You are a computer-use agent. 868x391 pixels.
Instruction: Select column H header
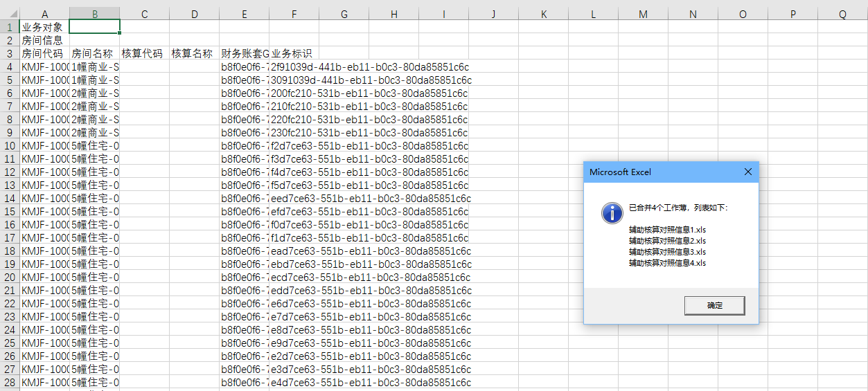coord(394,14)
